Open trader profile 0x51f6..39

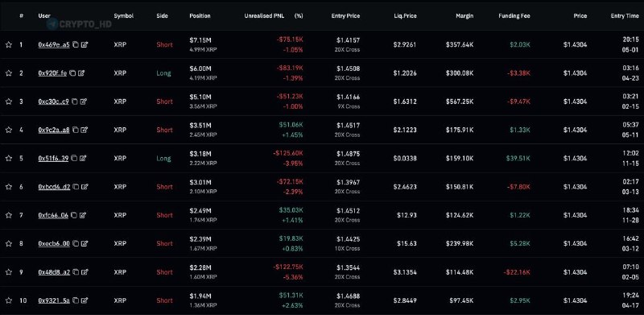[x=53, y=159]
